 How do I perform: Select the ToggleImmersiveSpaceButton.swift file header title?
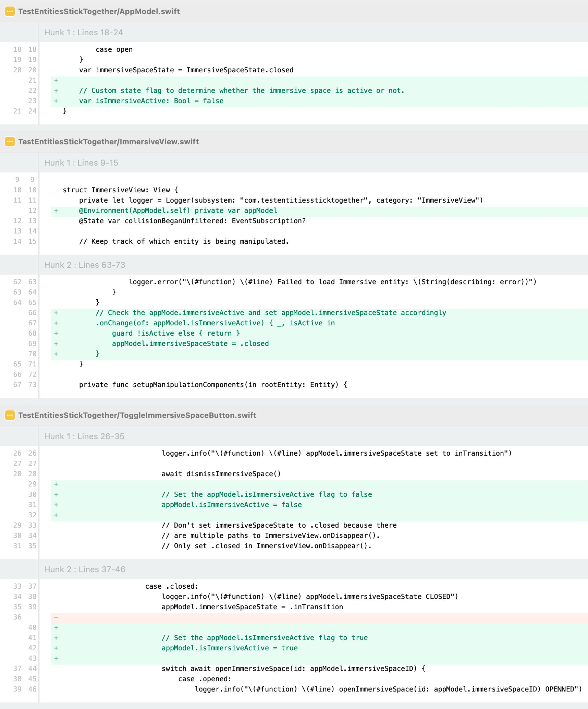[137, 415]
